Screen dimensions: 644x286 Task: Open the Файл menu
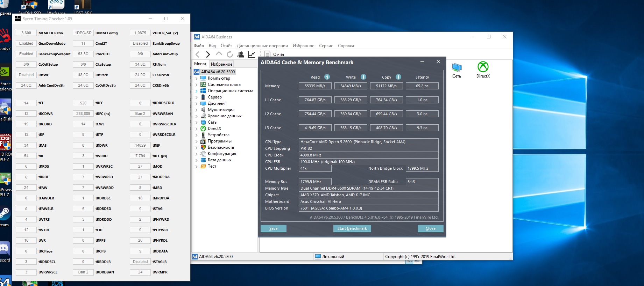click(199, 46)
